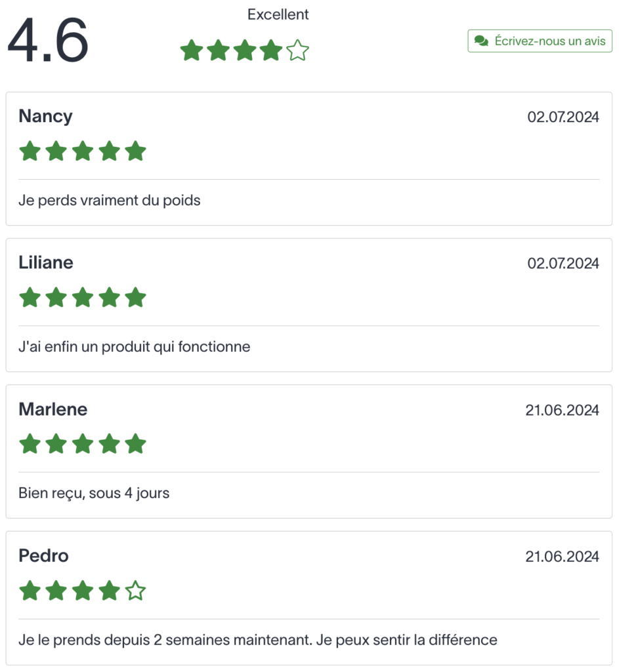Select the reviewer name Liliane
The width and height of the screenshot is (619, 672).
tap(46, 262)
